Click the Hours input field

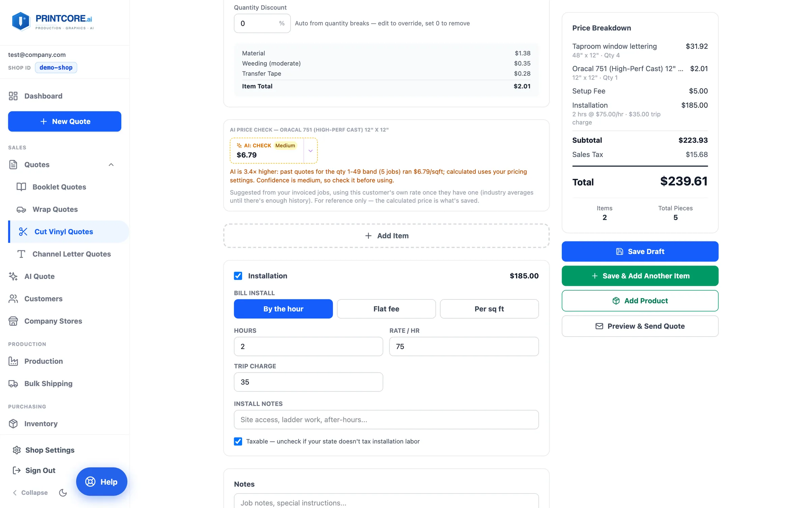pos(308,346)
